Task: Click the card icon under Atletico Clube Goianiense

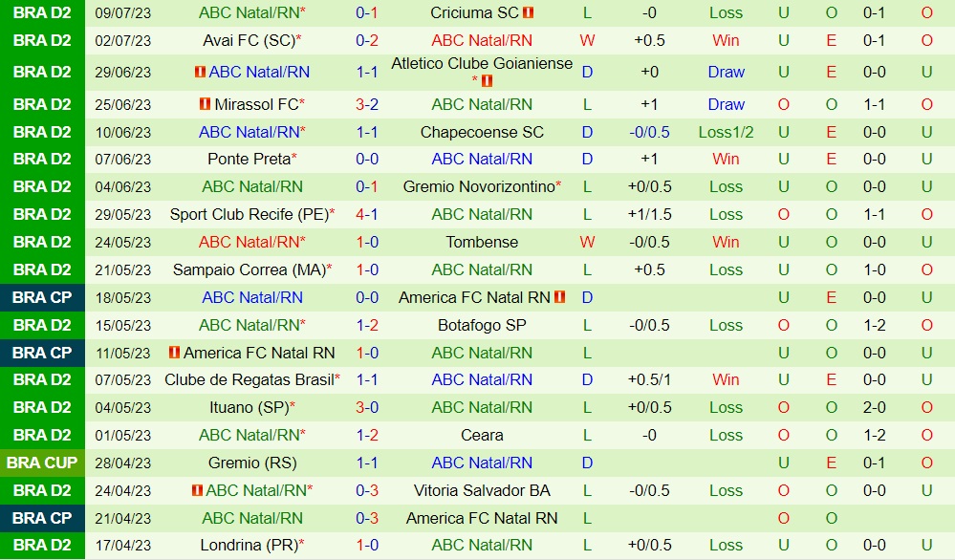Action: tap(488, 81)
